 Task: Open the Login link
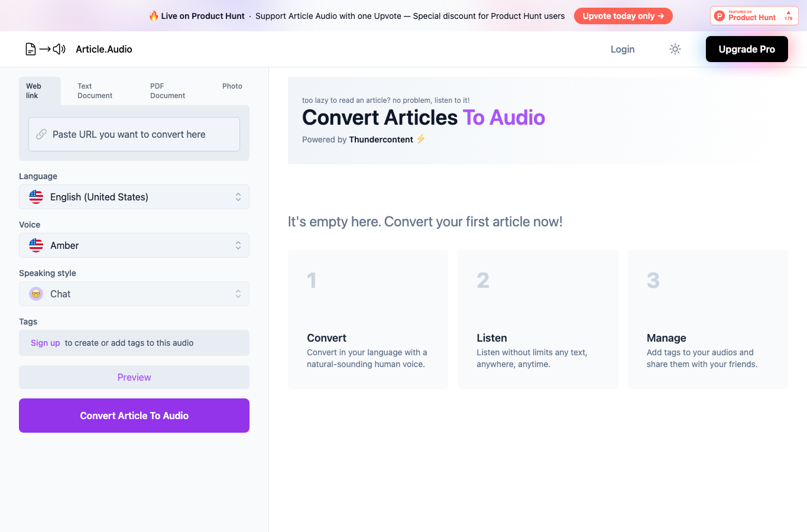pos(623,49)
